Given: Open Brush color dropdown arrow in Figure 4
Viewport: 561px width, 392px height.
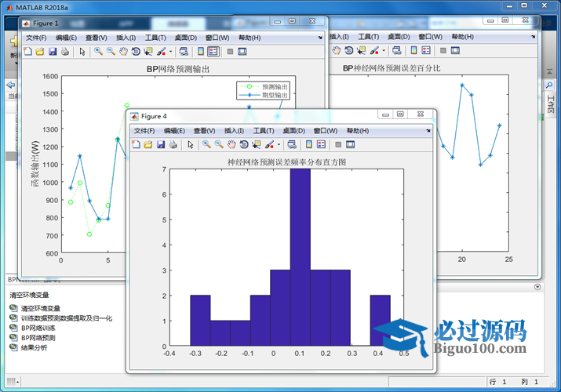Looking at the screenshot, I should (279, 145).
